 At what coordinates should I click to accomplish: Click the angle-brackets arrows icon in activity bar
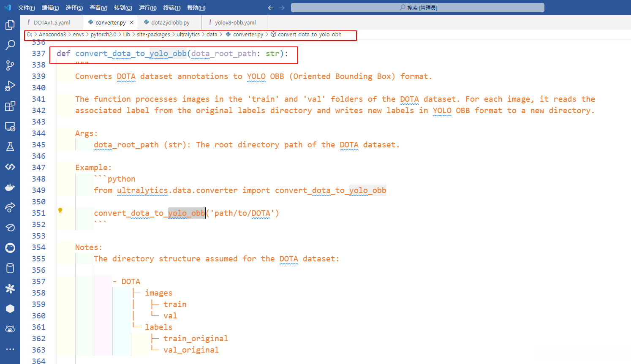click(10, 167)
